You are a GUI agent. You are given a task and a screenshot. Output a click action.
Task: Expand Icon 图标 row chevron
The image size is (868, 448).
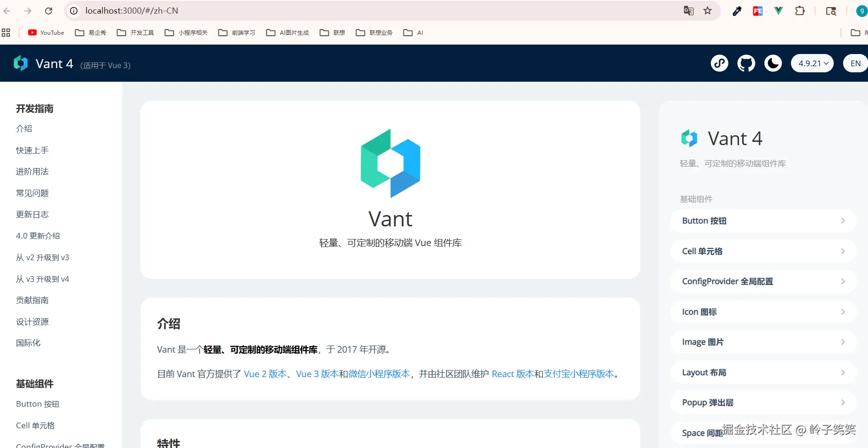click(843, 312)
